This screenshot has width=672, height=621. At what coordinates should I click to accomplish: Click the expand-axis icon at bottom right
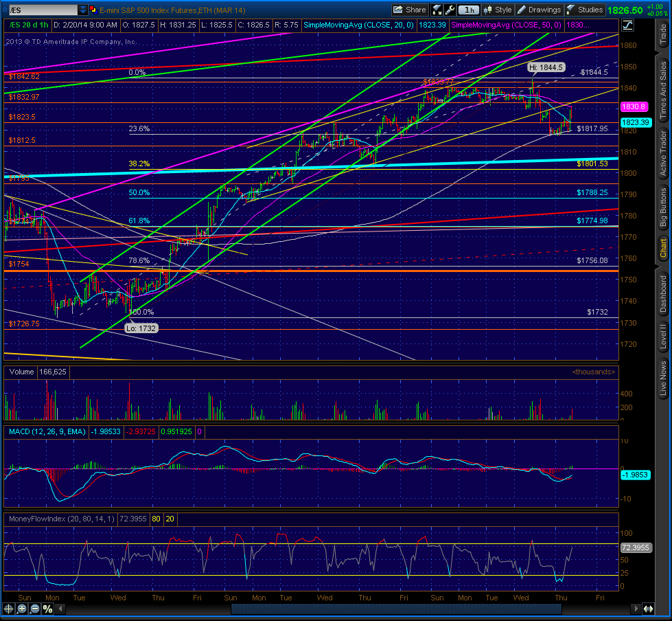(649, 609)
